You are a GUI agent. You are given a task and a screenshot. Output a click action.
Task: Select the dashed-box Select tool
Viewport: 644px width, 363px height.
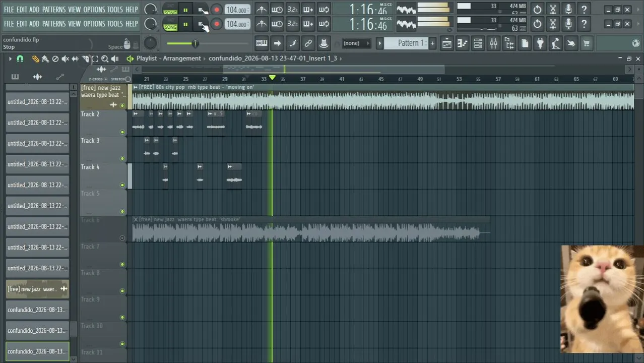pyautogui.click(x=95, y=58)
